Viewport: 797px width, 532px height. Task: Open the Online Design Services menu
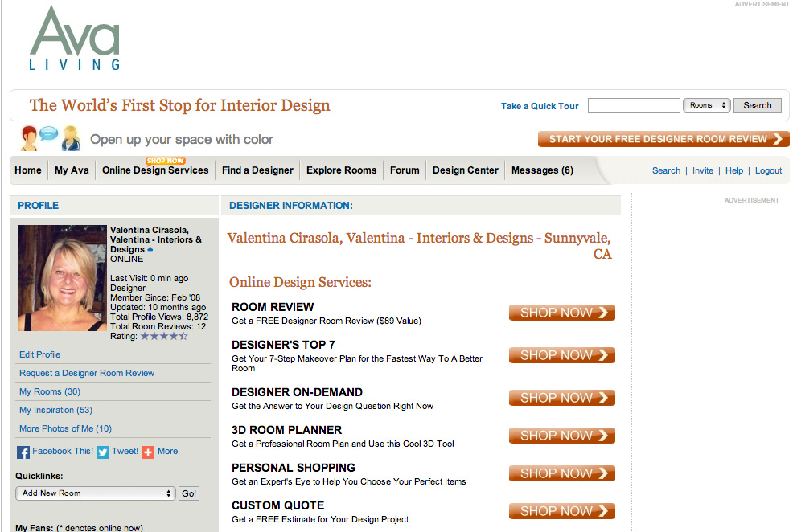coord(155,170)
